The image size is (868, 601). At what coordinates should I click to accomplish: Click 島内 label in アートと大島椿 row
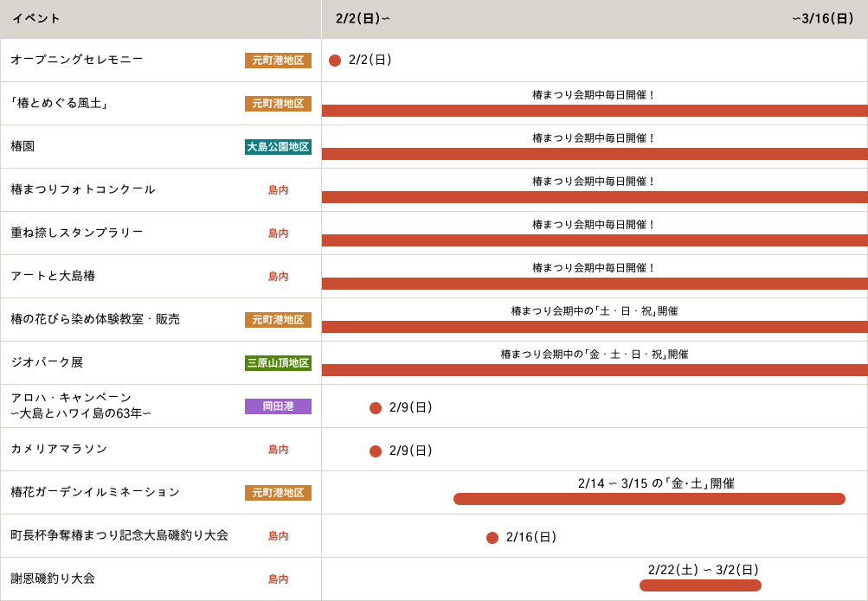pos(278,276)
